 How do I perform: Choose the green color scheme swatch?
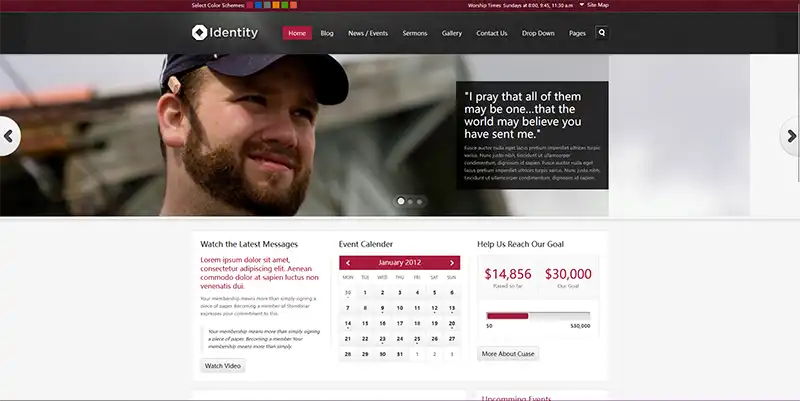pyautogui.click(x=285, y=5)
